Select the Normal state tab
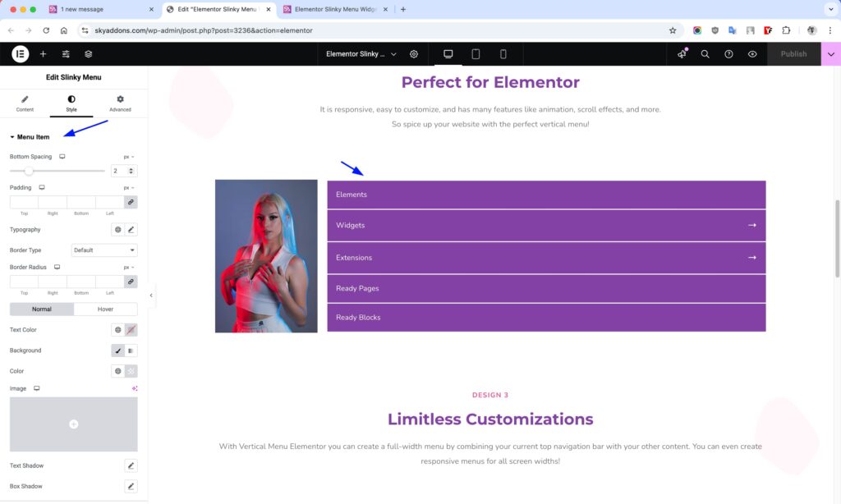The height and width of the screenshot is (504, 841). pos(41,309)
